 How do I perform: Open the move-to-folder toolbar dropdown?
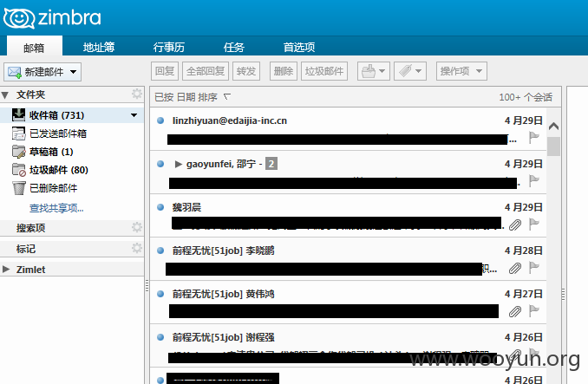coord(374,71)
